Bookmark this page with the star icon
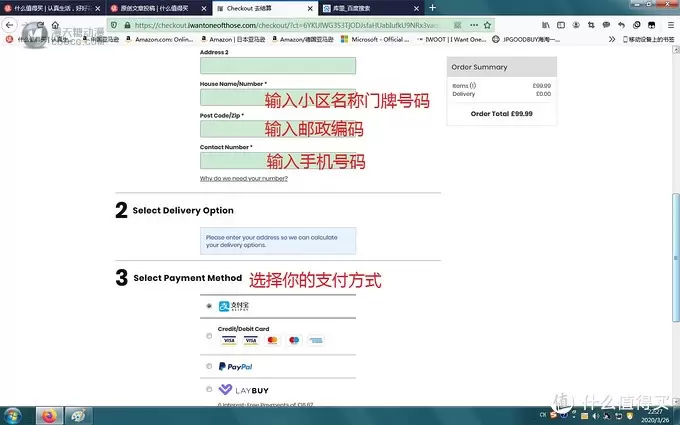Screen dimensions: 680x425 pos(487,25)
